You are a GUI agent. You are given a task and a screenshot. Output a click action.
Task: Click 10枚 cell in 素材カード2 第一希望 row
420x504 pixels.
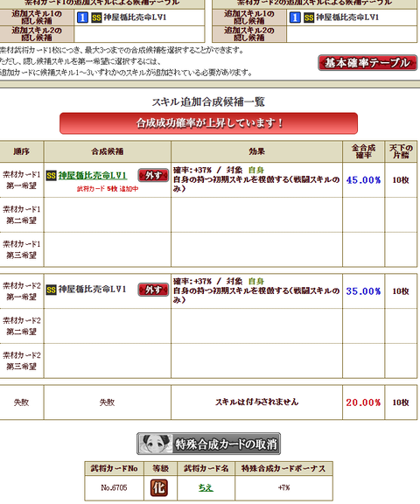pos(401,291)
